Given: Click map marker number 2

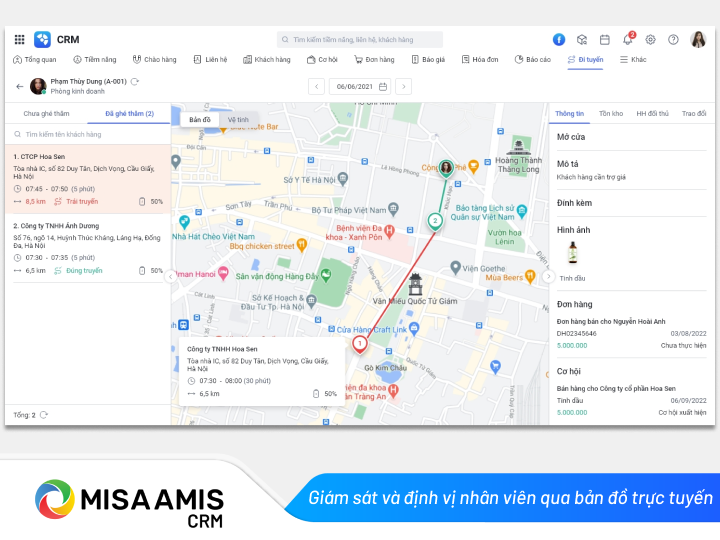Looking at the screenshot, I should tap(435, 220).
